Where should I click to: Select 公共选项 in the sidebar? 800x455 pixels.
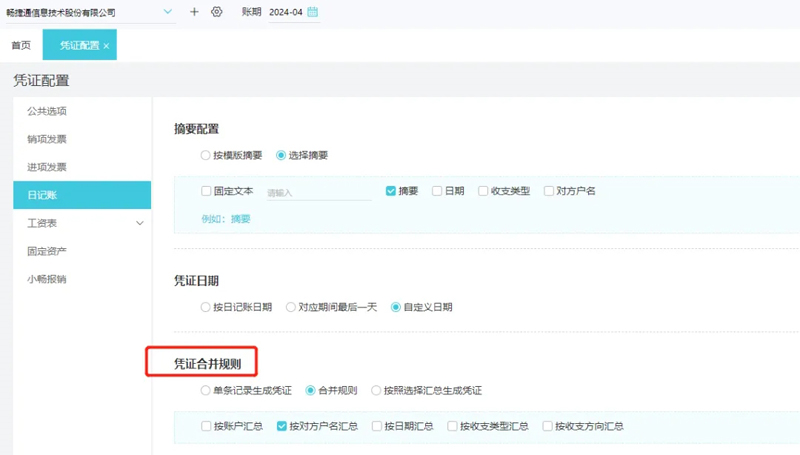[x=47, y=111]
